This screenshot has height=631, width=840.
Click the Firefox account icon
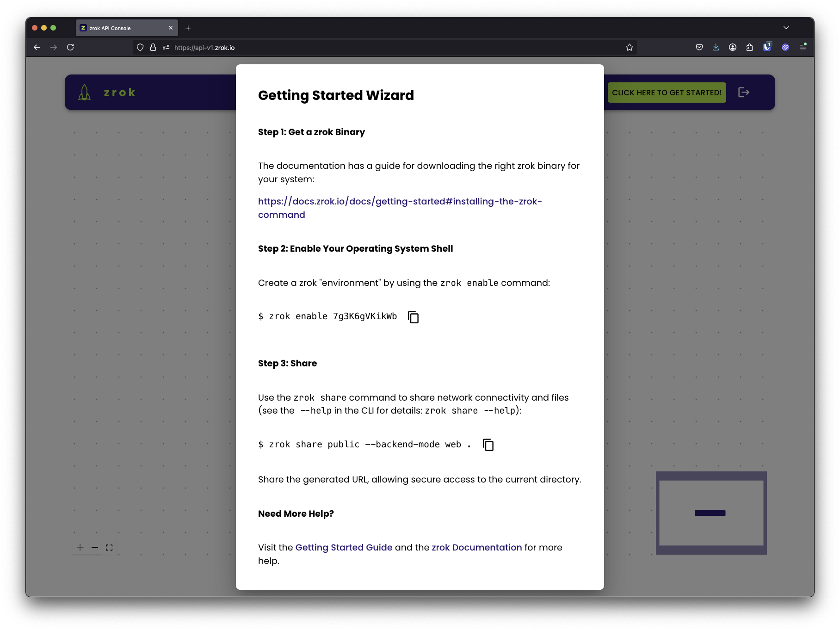tap(733, 47)
